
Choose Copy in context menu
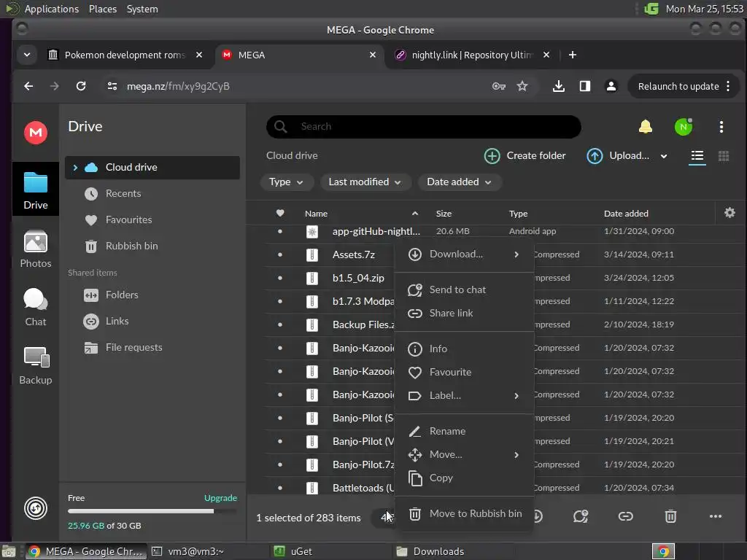tap(465, 478)
